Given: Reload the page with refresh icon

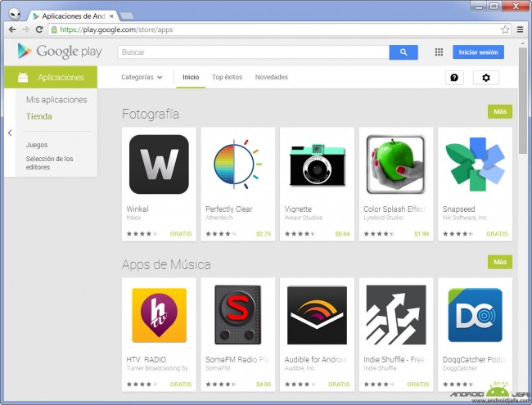Looking at the screenshot, I should pos(39,29).
